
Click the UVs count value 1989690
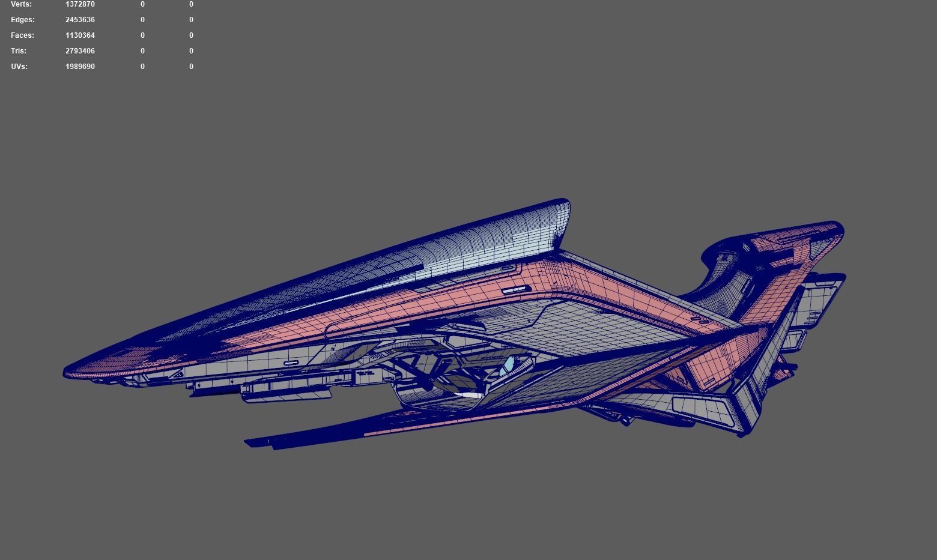pos(80,67)
